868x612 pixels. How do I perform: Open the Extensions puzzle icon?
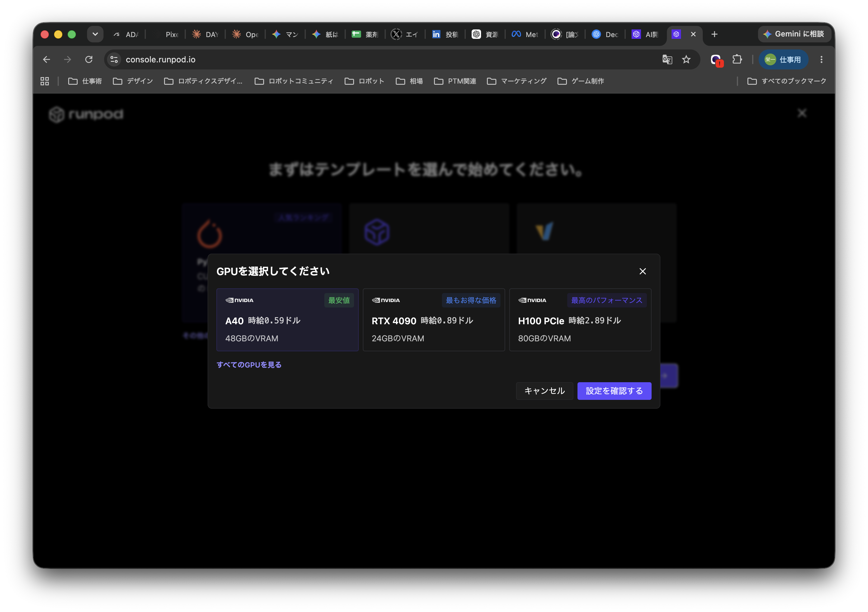coord(737,59)
